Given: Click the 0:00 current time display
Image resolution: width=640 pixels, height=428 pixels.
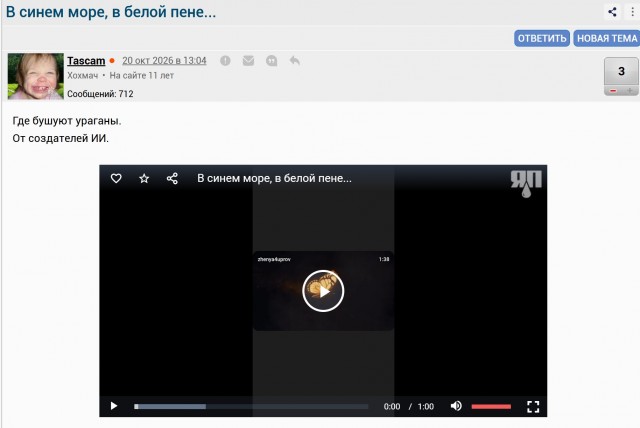Looking at the screenshot, I should click(x=392, y=406).
